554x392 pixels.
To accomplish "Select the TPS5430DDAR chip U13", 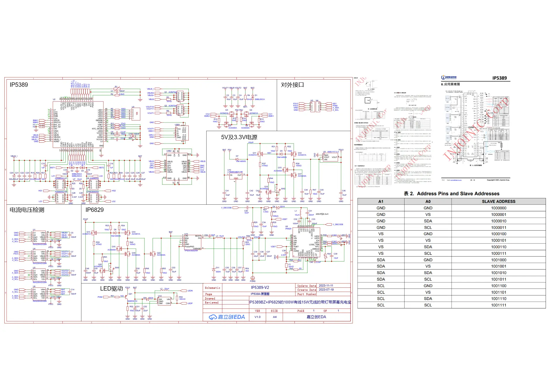I will tap(192, 242).
